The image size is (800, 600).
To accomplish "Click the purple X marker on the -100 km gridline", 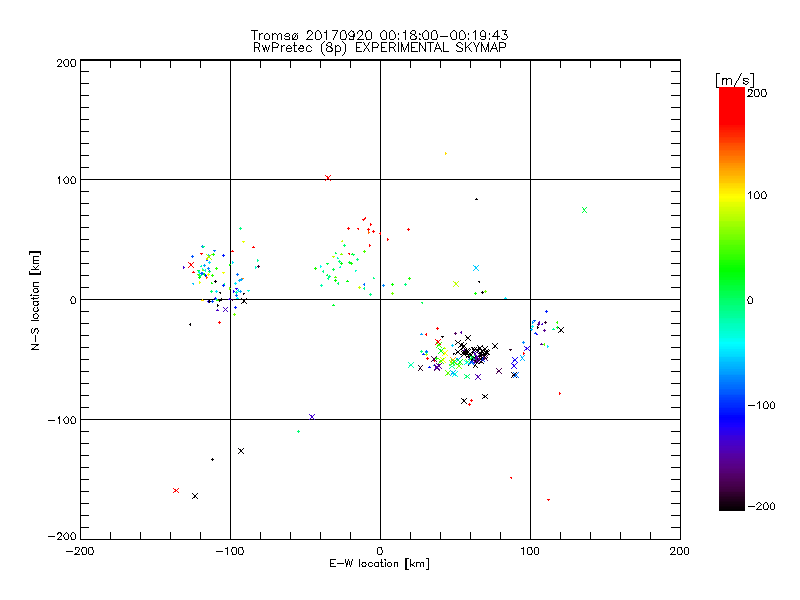I will pos(312,417).
